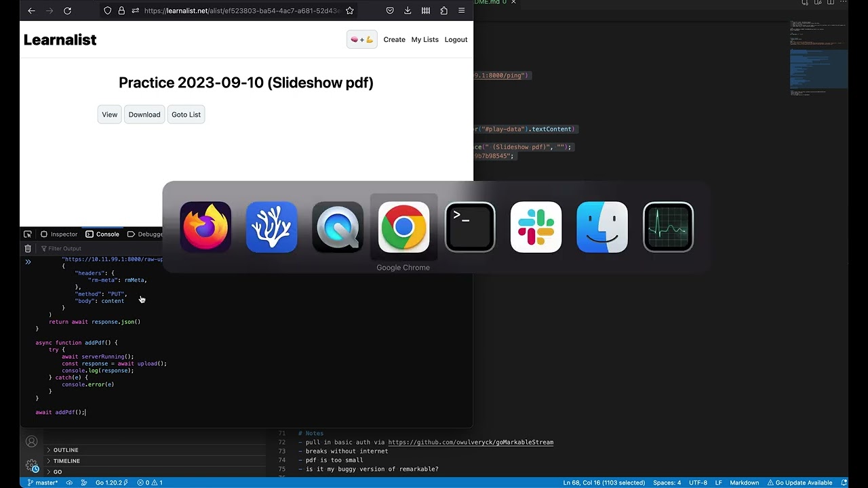Click the greyed forward navigation arrow

pos(49,11)
